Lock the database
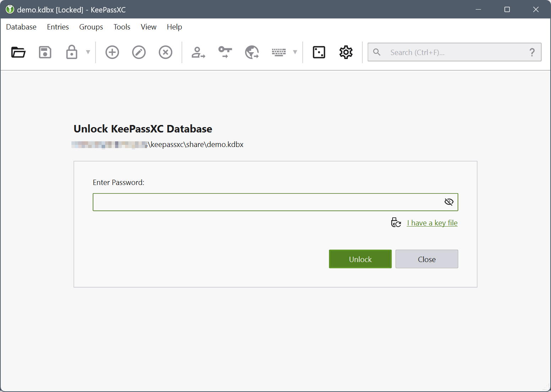 tap(71, 52)
